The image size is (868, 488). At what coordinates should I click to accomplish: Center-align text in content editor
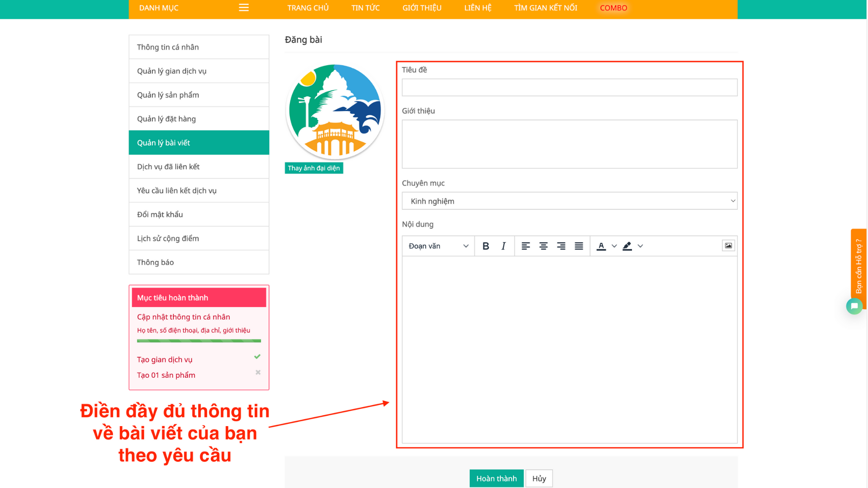point(543,246)
